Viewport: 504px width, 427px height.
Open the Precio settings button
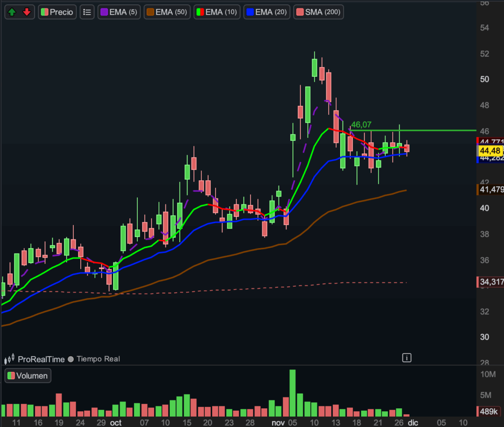(x=58, y=12)
